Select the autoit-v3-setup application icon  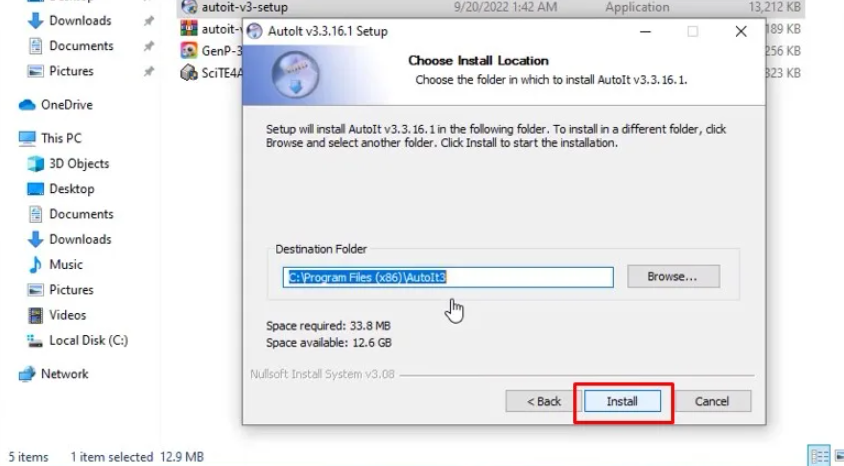[189, 7]
